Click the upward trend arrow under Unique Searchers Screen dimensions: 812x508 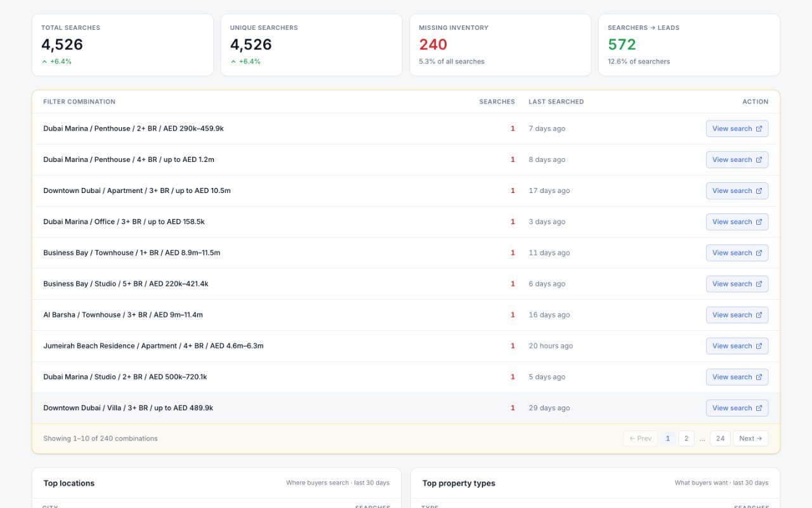[233, 62]
